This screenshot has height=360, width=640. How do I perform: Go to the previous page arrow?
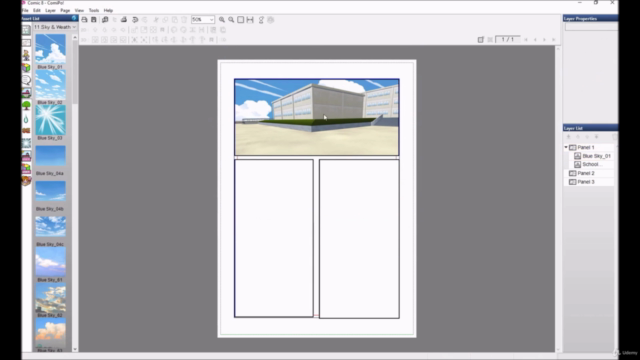[x=535, y=40]
